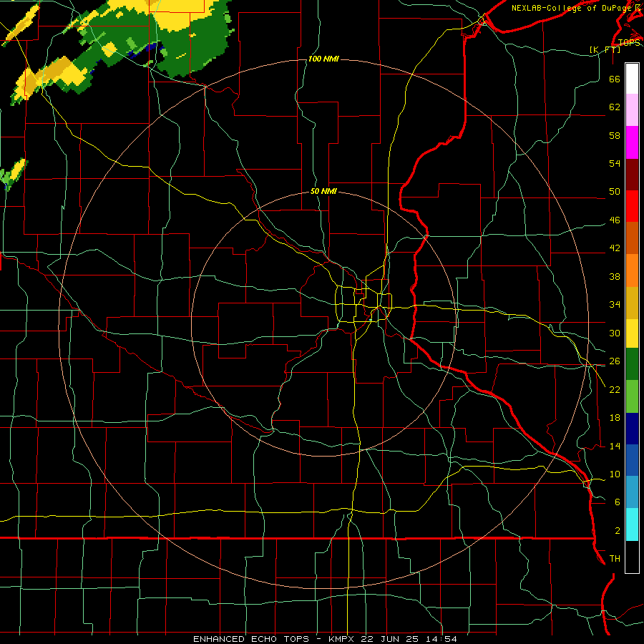Click the "14" legend value

click(615, 446)
